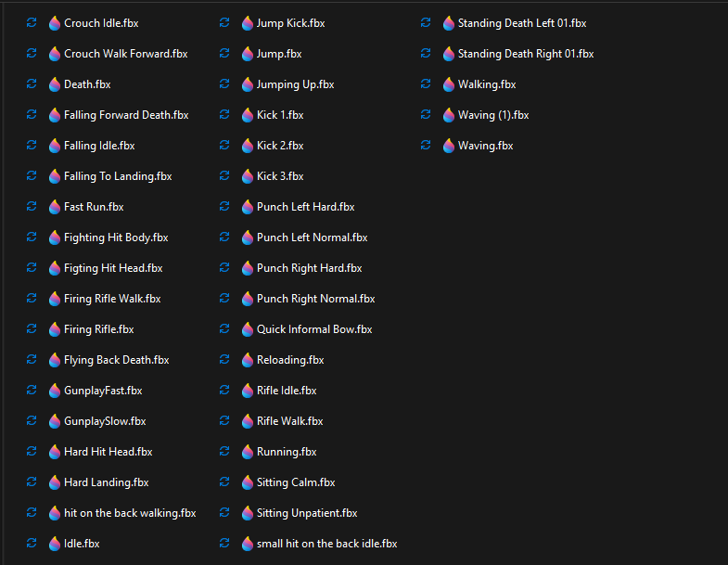Select the Punch Left Hard.fbx file
The height and width of the screenshot is (565, 728).
(305, 207)
